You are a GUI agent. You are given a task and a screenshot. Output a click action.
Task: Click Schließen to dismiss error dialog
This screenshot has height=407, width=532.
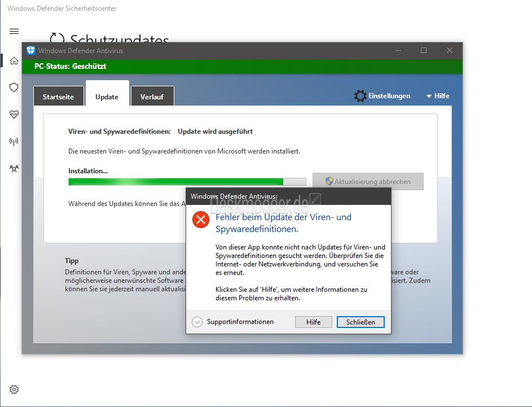360,322
